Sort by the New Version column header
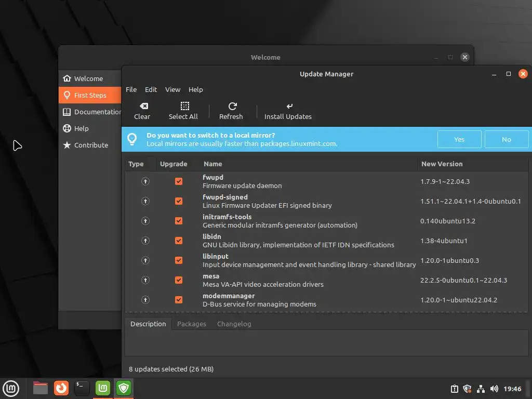 pos(473,164)
